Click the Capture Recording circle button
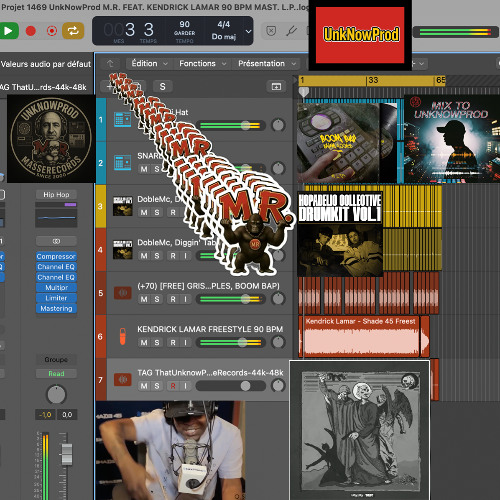 point(52,31)
